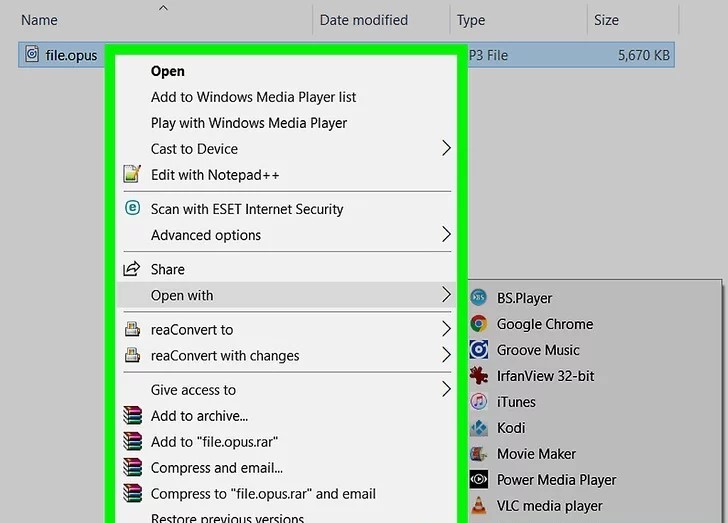The width and height of the screenshot is (728, 523).
Task: Open the file with iTunes
Action: coord(595,402)
